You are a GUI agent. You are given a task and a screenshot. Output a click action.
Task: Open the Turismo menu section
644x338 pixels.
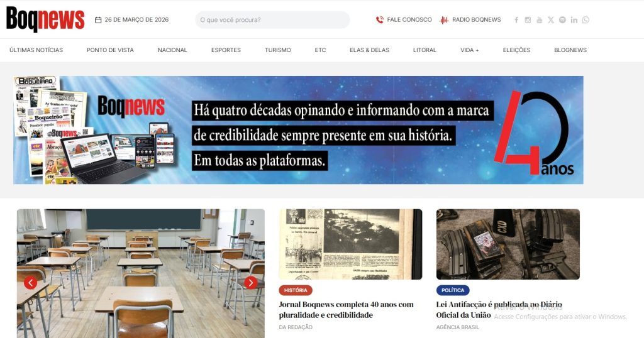click(x=277, y=50)
